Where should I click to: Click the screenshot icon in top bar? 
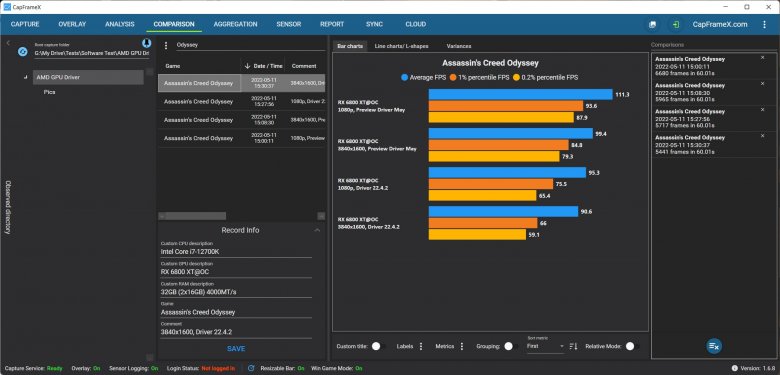[652, 24]
